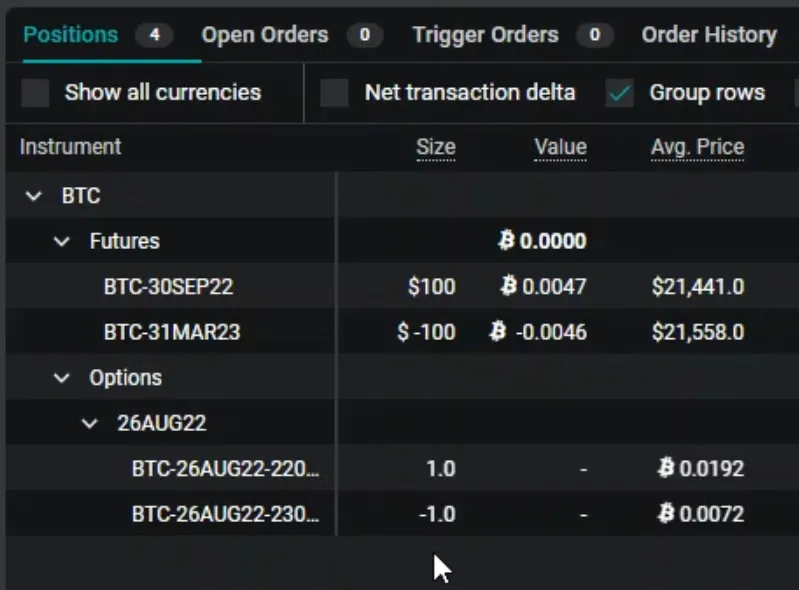Click the -1.0 option size cell
Screen dimensions: 799x590
437,514
